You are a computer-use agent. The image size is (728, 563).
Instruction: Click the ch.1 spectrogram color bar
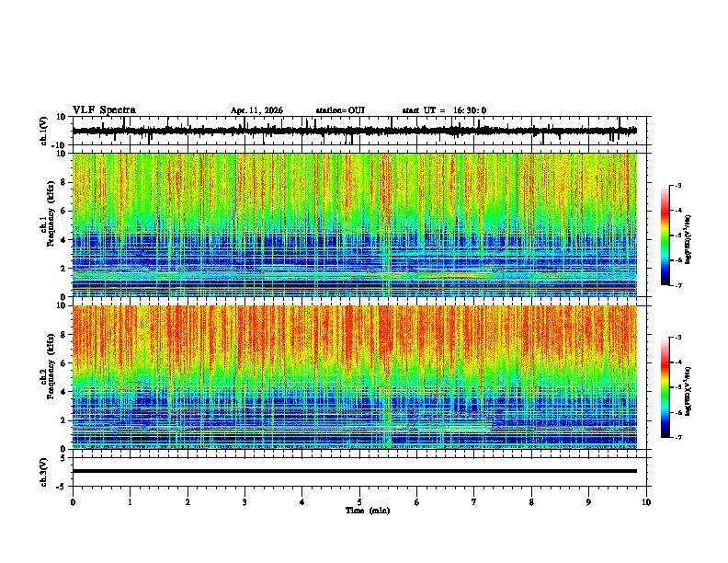(x=665, y=236)
